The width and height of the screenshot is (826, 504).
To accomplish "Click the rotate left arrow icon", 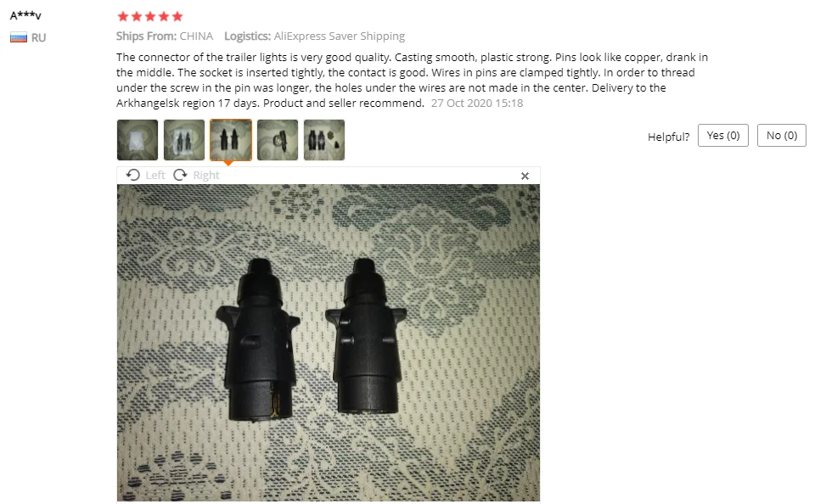I will [x=133, y=175].
